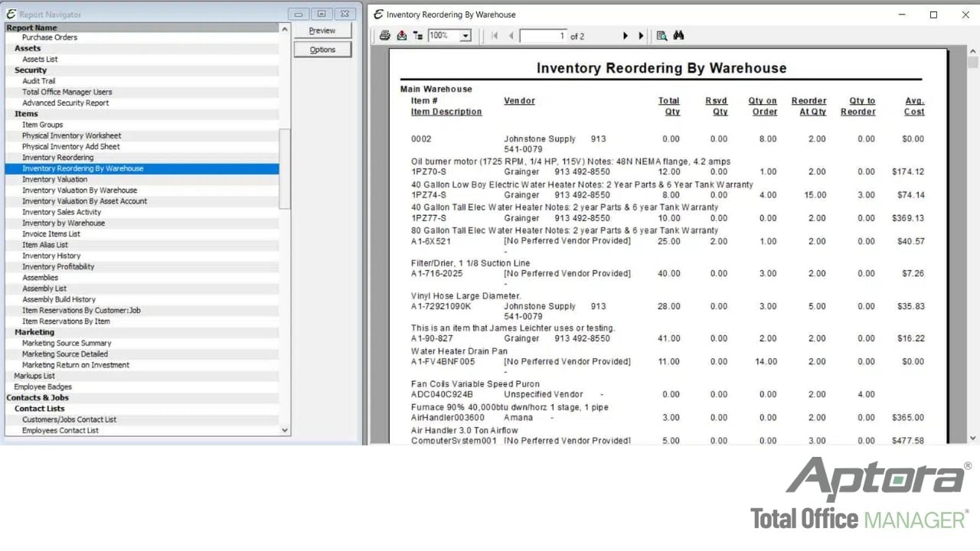Click the Preview button in Report Navigator
The width and height of the screenshot is (980, 551).
[x=322, y=31]
